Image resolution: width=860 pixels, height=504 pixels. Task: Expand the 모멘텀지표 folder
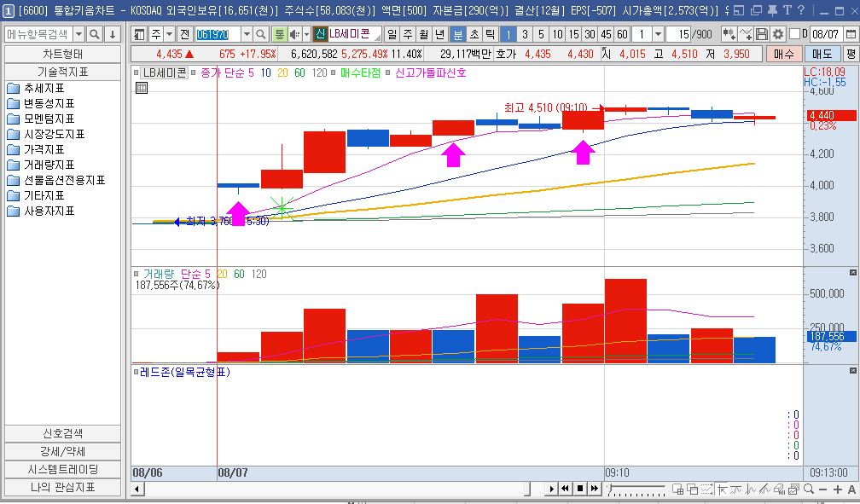pyautogui.click(x=41, y=119)
